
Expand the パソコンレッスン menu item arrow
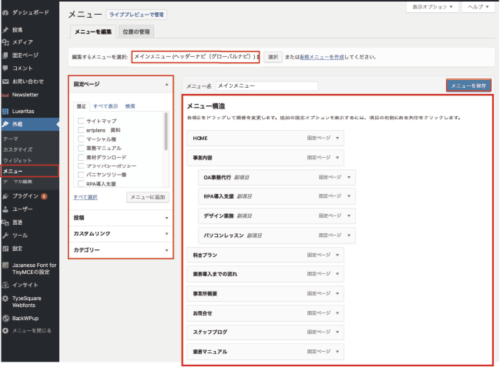pyautogui.click(x=349, y=235)
